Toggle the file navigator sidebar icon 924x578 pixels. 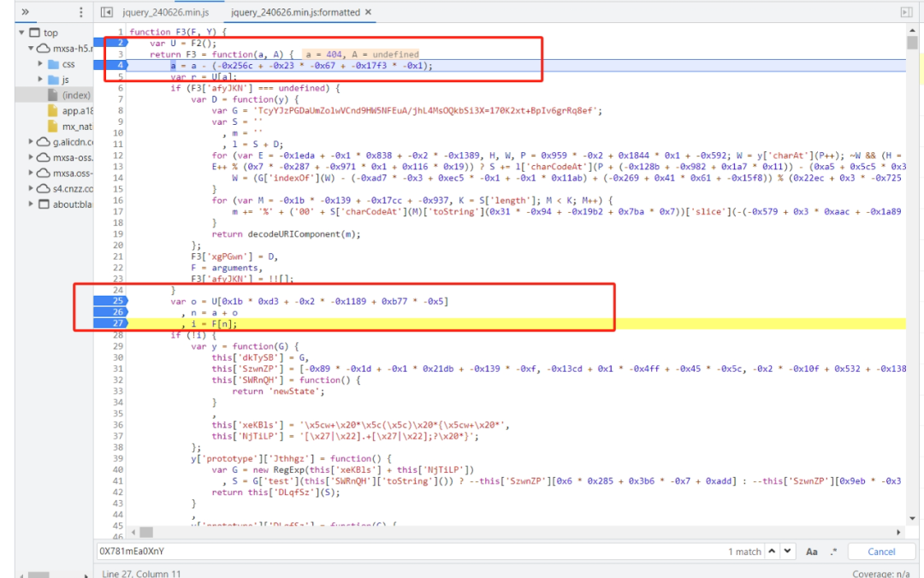(x=107, y=12)
